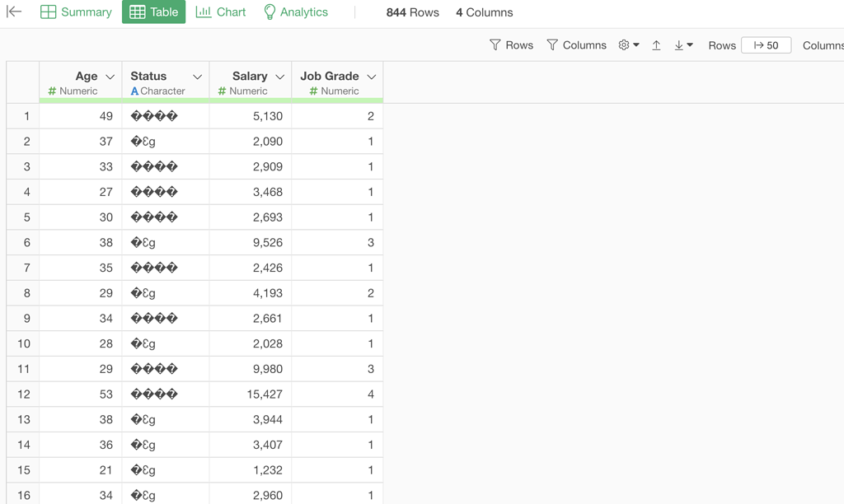Select the Analytics lightbulb icon
The width and height of the screenshot is (844, 504).
(269, 12)
